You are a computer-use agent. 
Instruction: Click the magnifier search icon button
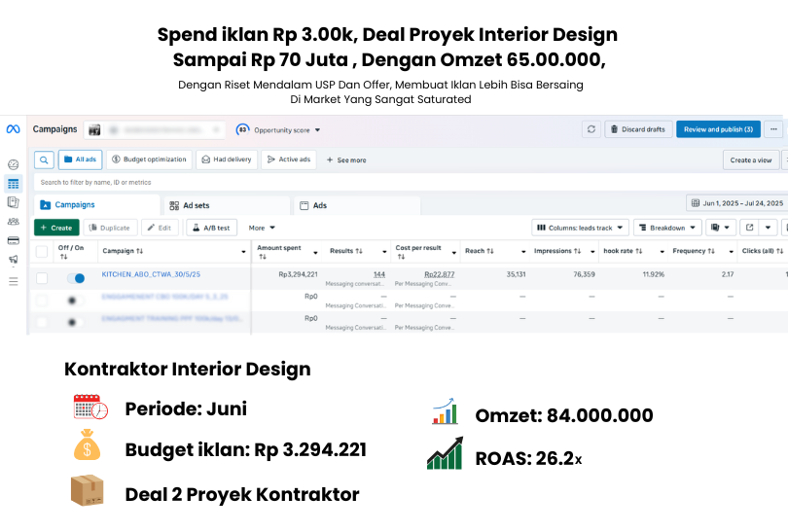tap(44, 160)
